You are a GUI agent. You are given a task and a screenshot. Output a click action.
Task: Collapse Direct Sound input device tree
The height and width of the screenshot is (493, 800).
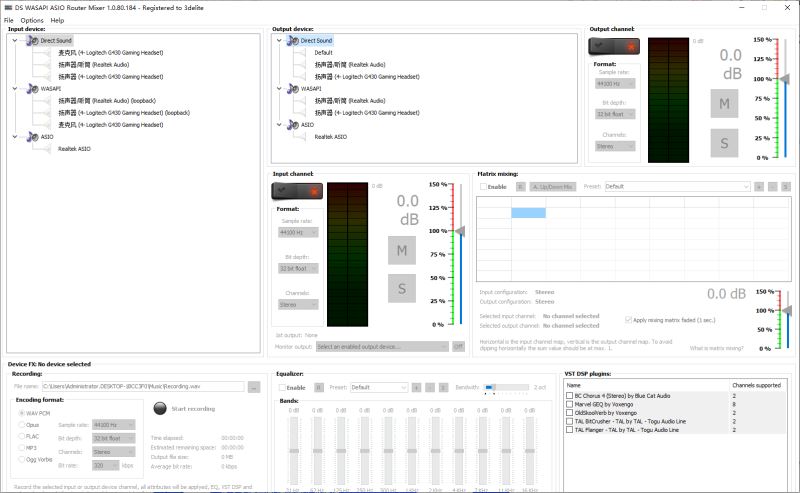(15, 40)
